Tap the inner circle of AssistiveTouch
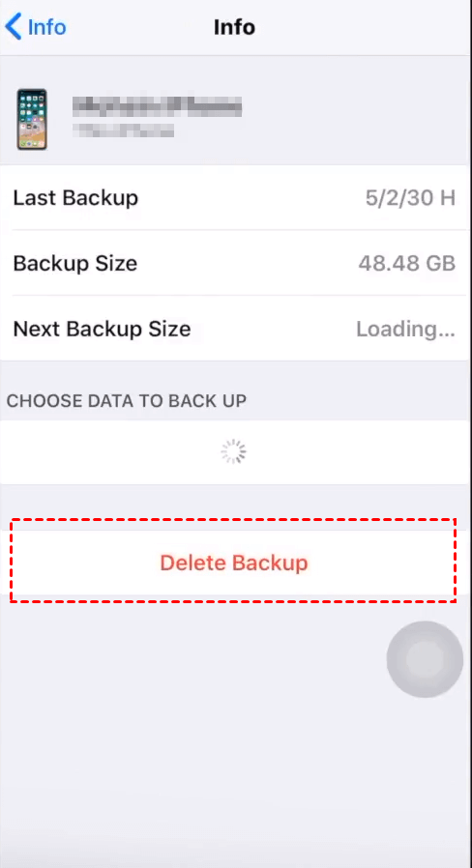 coord(425,659)
